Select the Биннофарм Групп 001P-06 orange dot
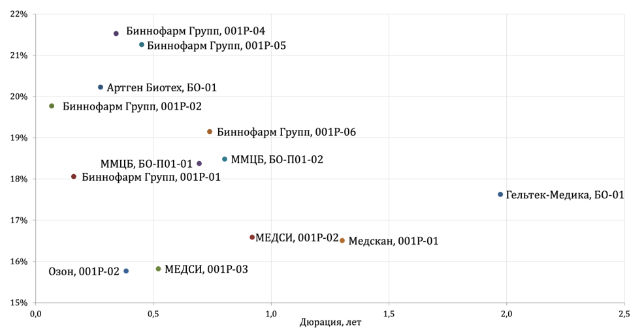644x336 pixels. coord(210,132)
